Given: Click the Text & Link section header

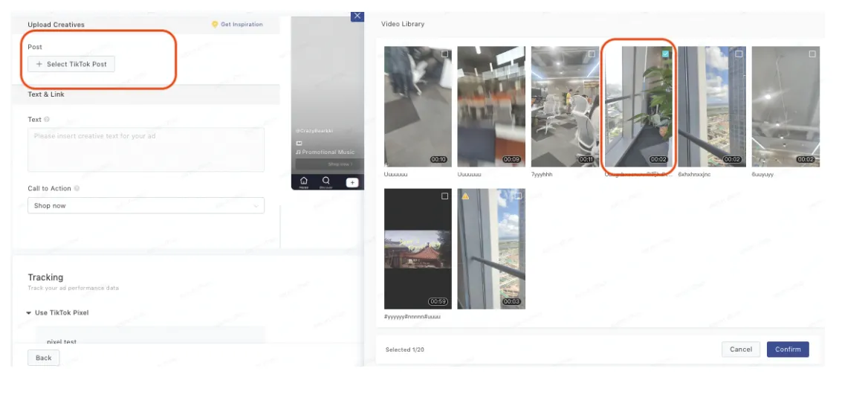Looking at the screenshot, I should pos(46,94).
